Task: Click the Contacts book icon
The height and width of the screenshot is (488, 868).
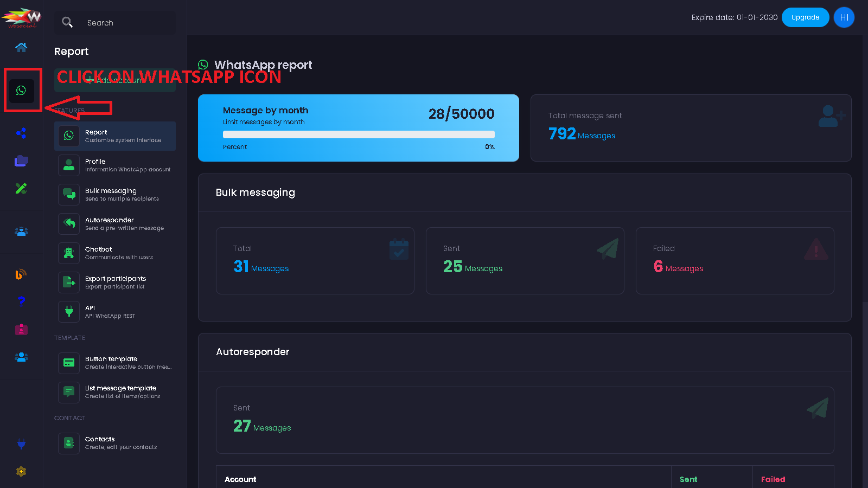Action: (69, 443)
